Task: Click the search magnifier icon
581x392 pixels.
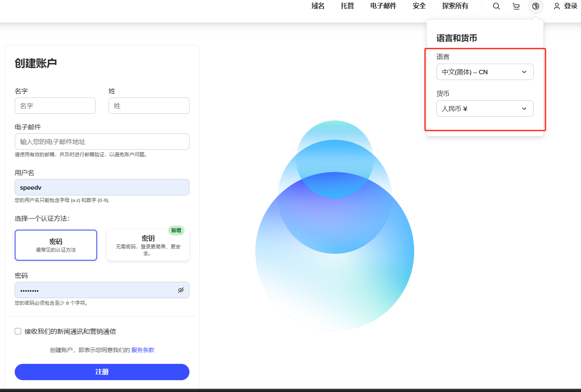Action: tap(496, 6)
